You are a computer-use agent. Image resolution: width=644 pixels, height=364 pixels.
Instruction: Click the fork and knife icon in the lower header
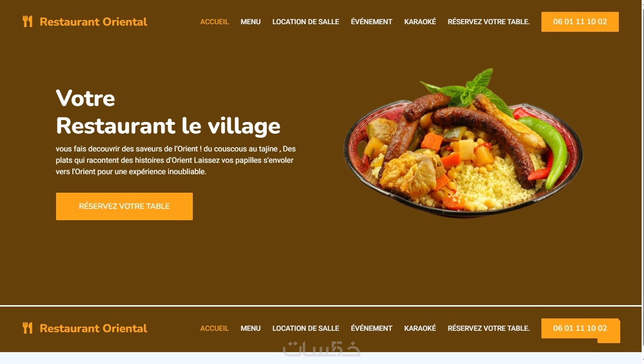(x=28, y=328)
